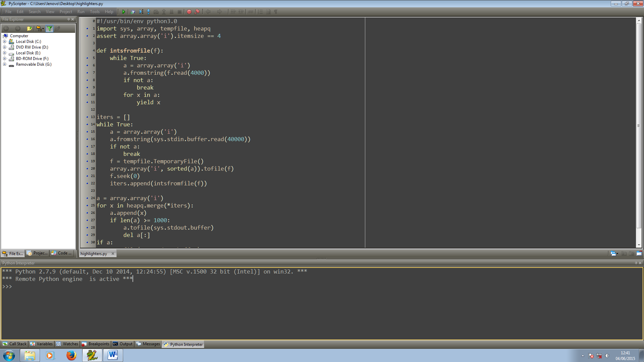Viewport: 644px width, 362px height.
Task: Switch to the Code Explorer tab
Action: 62,253
